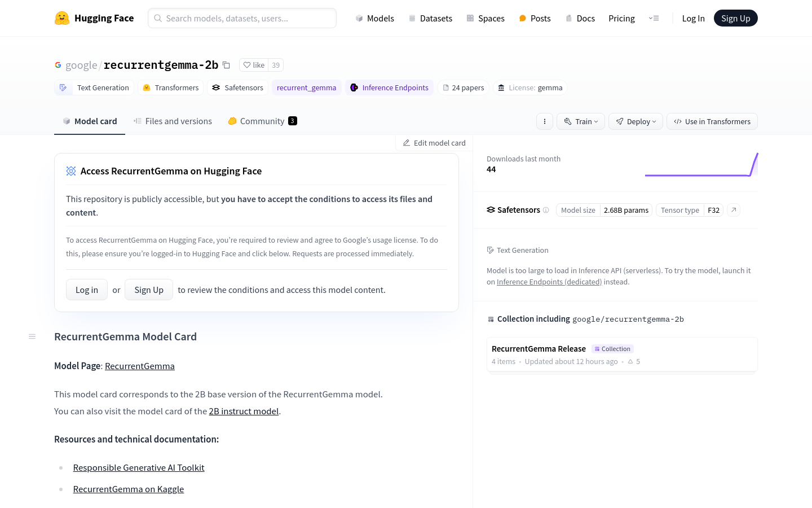Click the Downloads last month count 44
The width and height of the screenshot is (812, 508).
(x=491, y=169)
